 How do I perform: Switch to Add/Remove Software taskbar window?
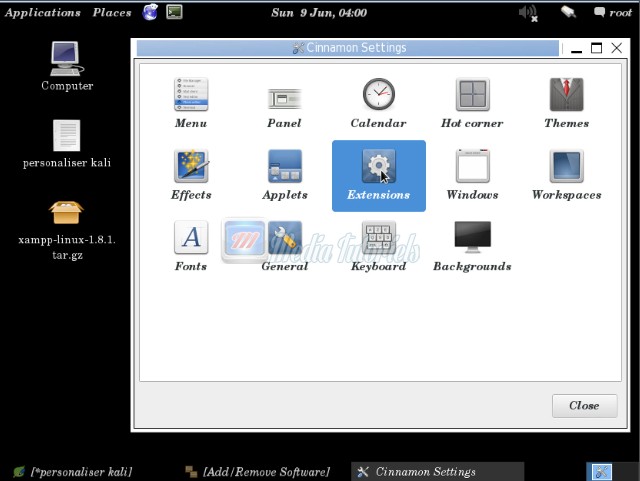(x=258, y=472)
